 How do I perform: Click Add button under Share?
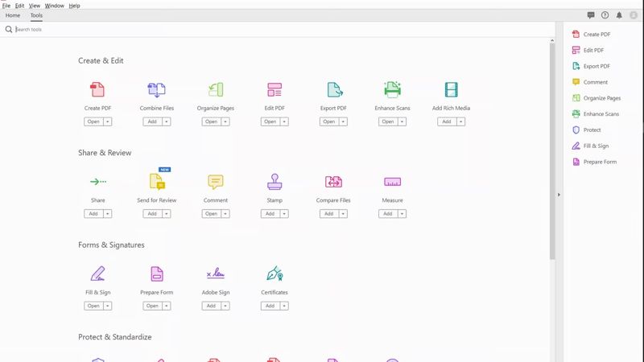(x=93, y=214)
